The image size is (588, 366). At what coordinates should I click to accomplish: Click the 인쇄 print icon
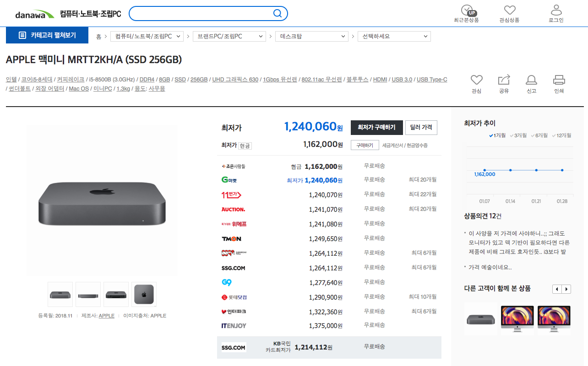click(x=559, y=80)
